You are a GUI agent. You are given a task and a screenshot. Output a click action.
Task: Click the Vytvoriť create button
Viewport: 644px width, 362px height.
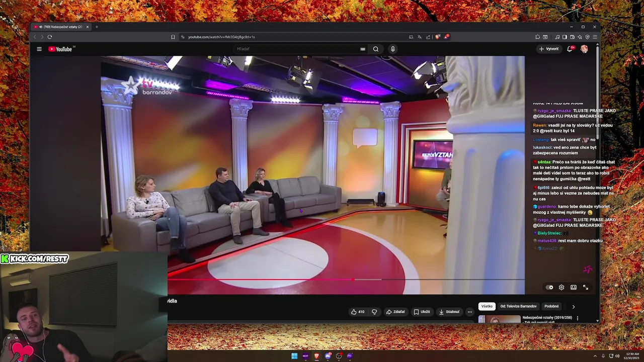coord(548,49)
